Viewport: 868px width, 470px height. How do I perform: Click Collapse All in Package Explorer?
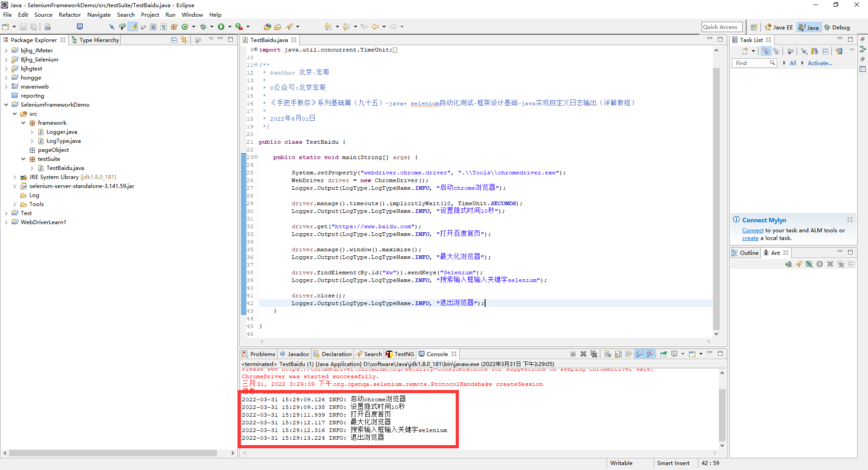coord(174,40)
